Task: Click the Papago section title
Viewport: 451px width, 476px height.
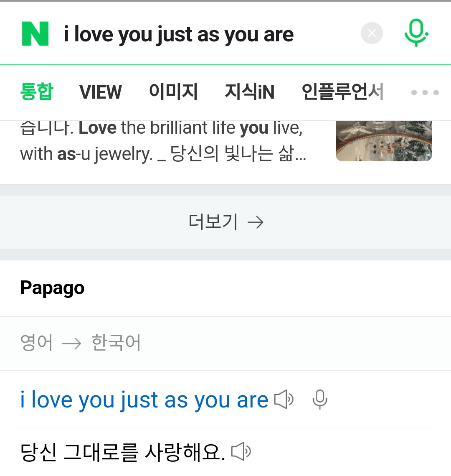Action: tap(52, 288)
